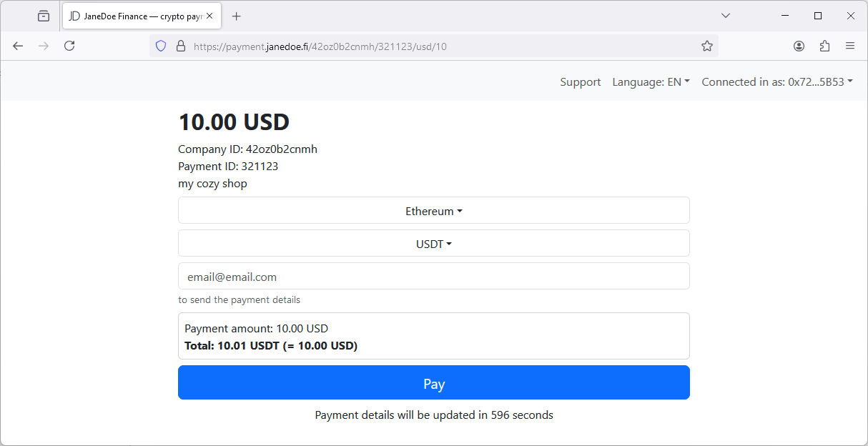Minimize the browser window
The height and width of the screenshot is (446, 868).
click(x=785, y=16)
